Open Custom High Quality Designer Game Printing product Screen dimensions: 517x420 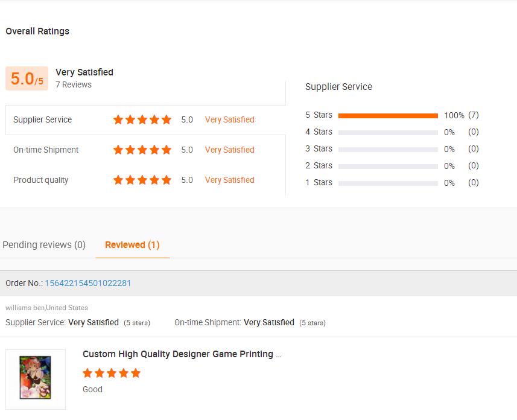pos(182,354)
